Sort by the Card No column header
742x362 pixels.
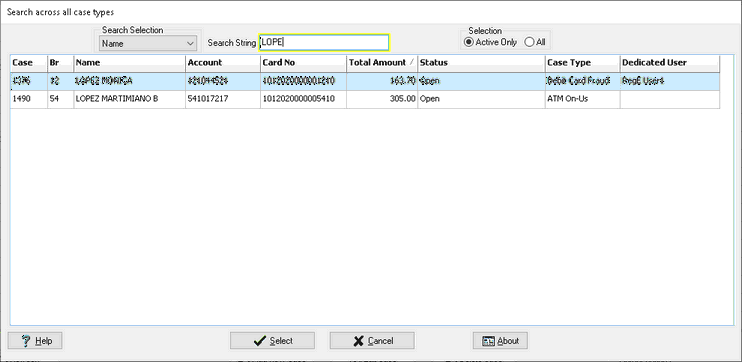click(x=303, y=63)
